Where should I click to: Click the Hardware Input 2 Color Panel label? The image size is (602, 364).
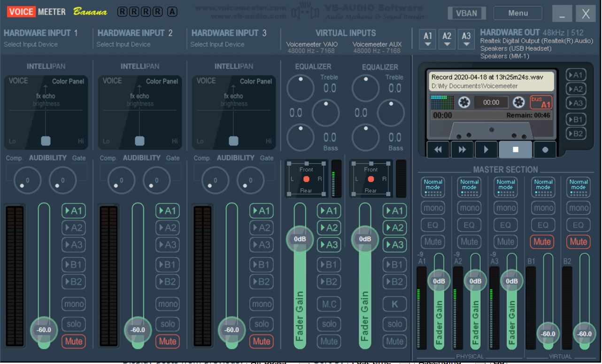click(x=162, y=81)
